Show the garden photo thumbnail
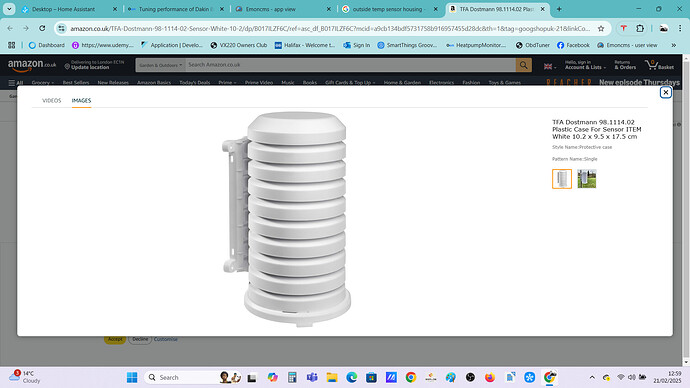 point(587,179)
